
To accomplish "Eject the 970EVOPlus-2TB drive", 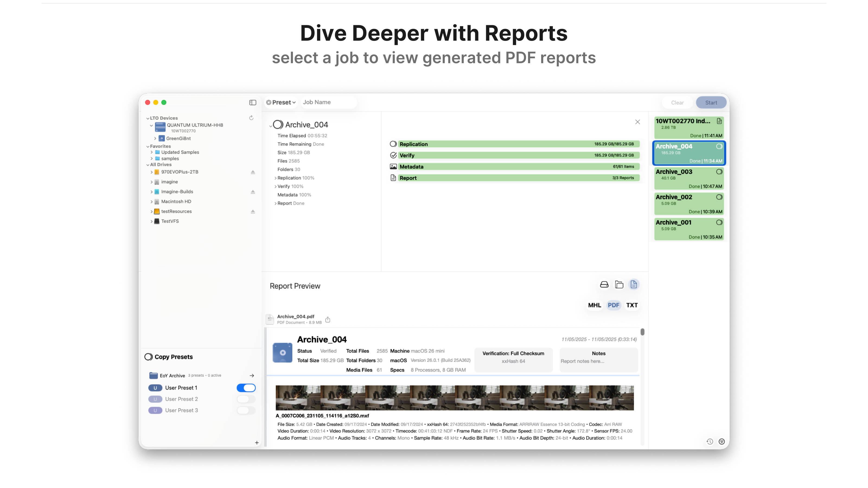I will (253, 172).
